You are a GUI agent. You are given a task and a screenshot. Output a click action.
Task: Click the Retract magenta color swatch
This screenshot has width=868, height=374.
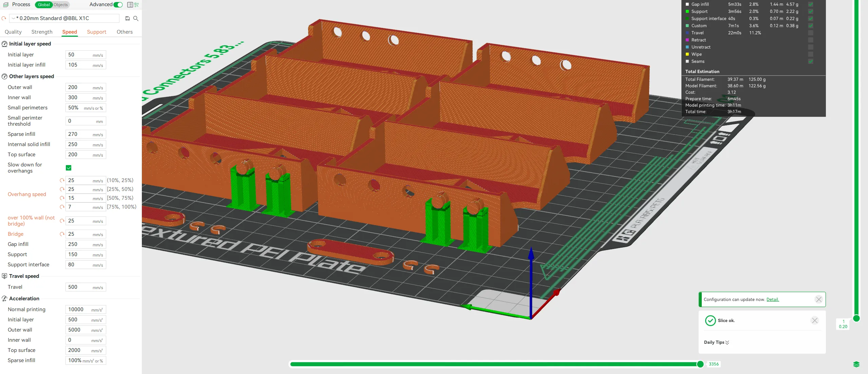coord(687,40)
